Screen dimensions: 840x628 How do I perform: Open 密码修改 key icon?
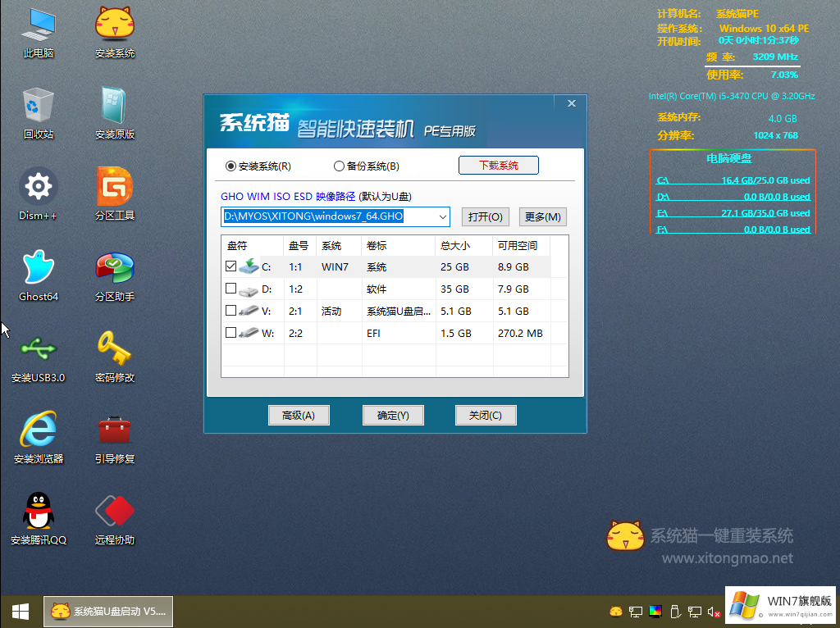(x=114, y=357)
